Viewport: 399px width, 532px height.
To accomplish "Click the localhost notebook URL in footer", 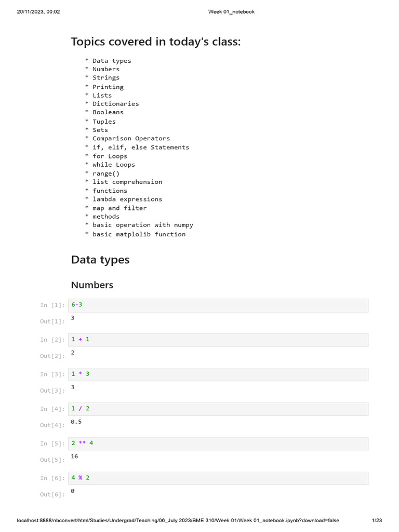I will [178, 521].
